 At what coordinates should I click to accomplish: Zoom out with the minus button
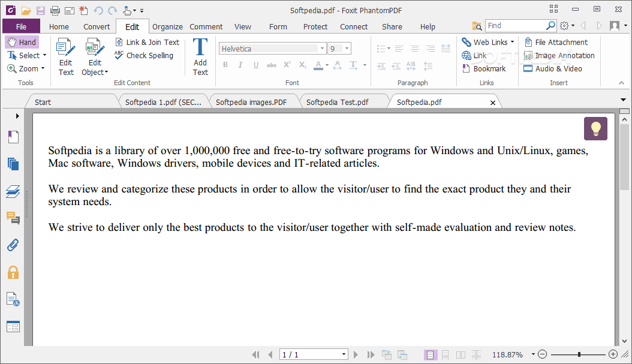543,354
